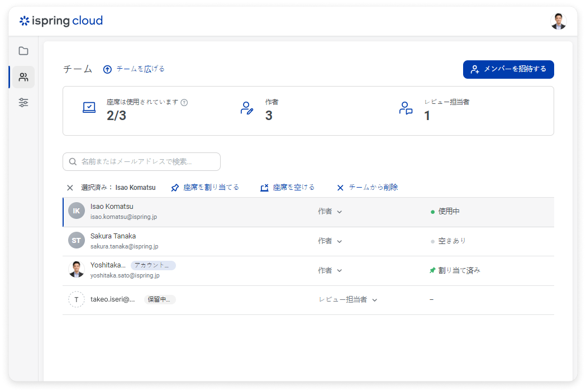Image resolution: width=586 pixels, height=392 pixels.
Task: Click the レビュー担当者 stat label
Action: [446, 102]
